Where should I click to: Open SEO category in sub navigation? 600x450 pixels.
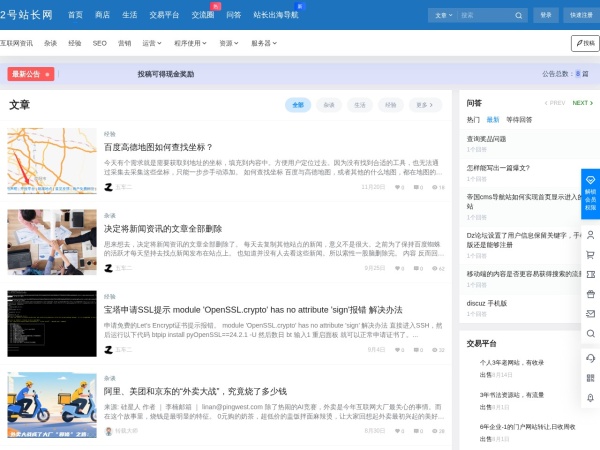[x=99, y=43]
